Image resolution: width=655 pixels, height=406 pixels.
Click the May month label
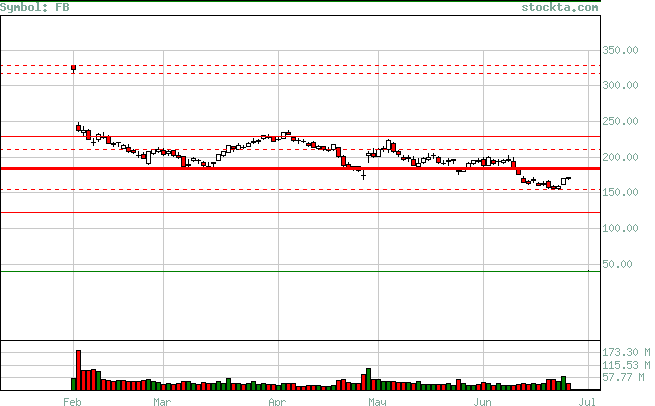pyautogui.click(x=377, y=402)
